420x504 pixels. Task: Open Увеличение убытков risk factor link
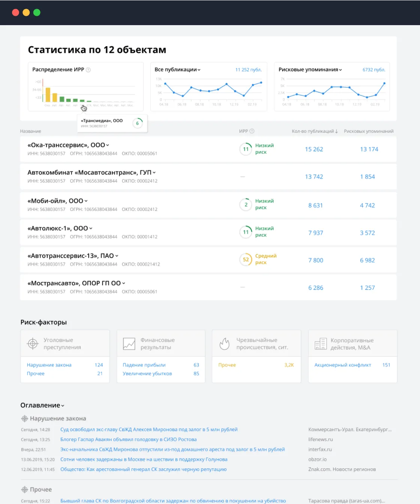click(x=147, y=373)
